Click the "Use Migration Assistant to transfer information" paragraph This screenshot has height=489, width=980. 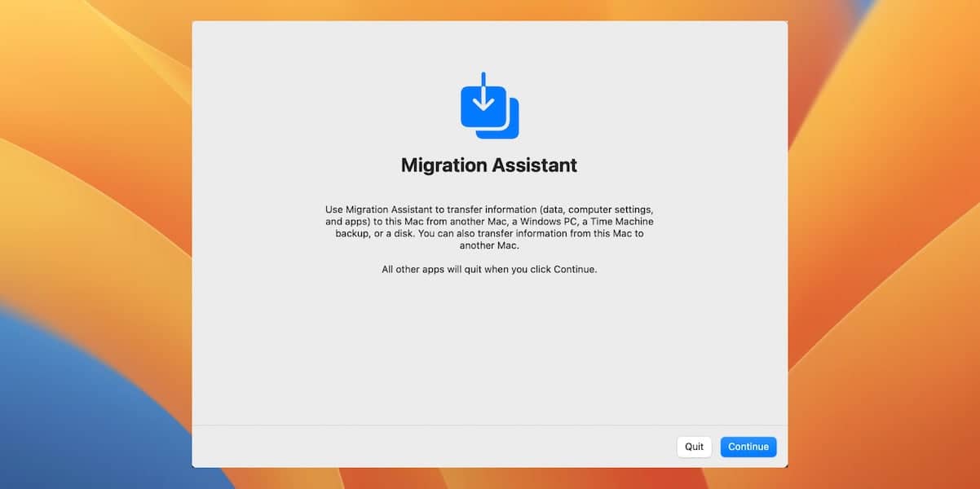click(x=489, y=227)
